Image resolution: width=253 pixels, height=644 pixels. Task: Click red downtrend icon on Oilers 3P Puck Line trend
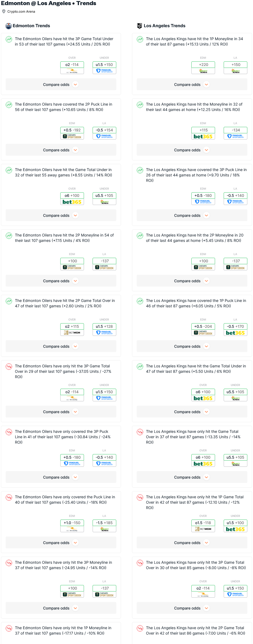point(9,432)
